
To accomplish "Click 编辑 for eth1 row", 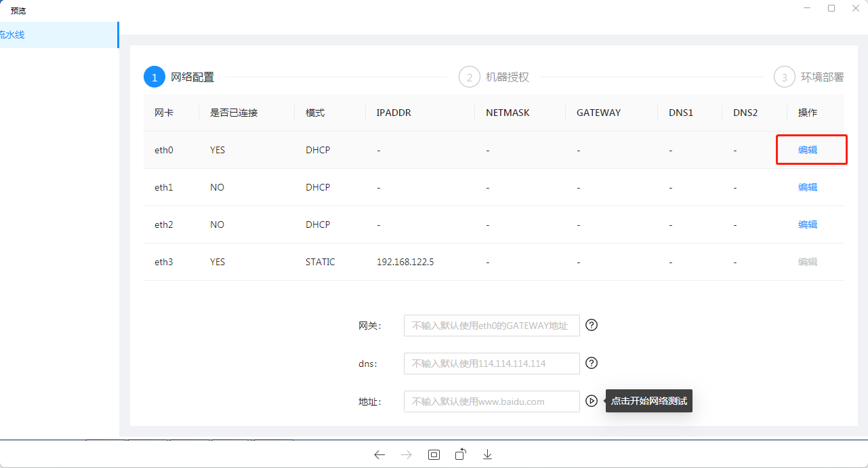I will click(808, 187).
